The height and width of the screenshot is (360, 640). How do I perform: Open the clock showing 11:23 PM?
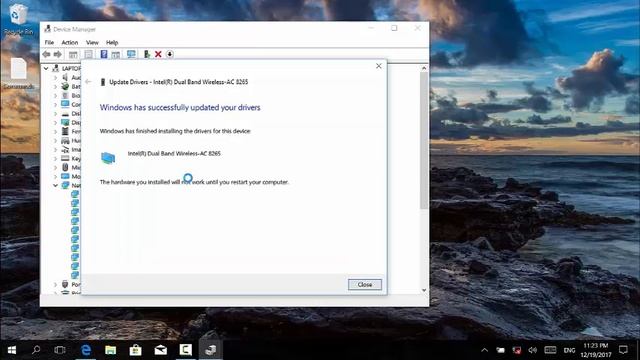pyautogui.click(x=596, y=350)
